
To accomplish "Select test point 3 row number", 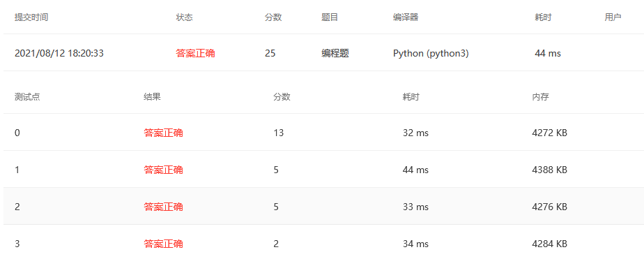I will [x=17, y=244].
